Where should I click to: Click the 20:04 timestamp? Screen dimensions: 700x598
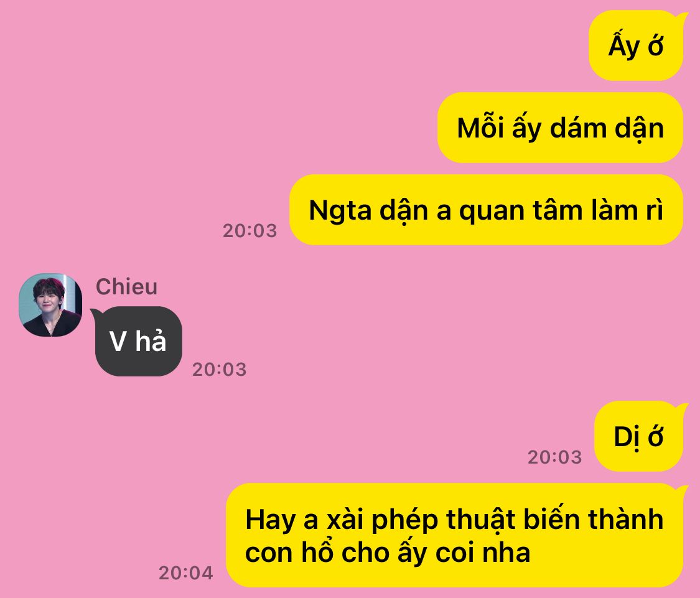click(x=185, y=573)
